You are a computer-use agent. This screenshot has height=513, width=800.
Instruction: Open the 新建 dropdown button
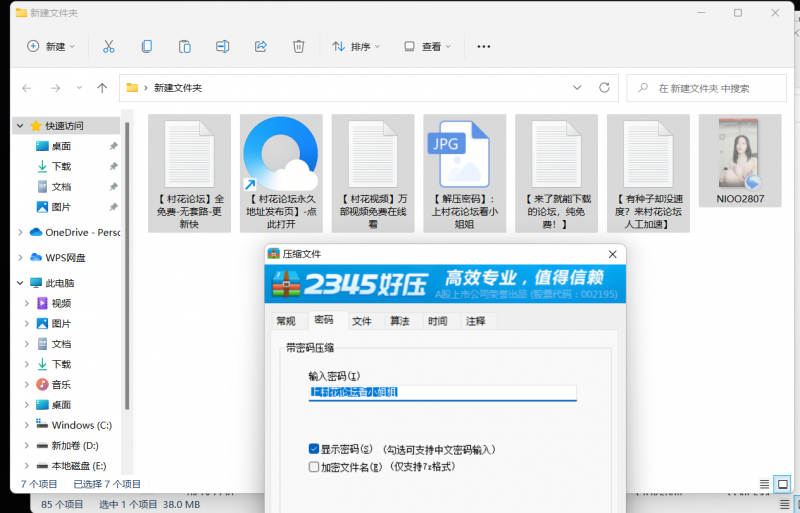pyautogui.click(x=52, y=46)
